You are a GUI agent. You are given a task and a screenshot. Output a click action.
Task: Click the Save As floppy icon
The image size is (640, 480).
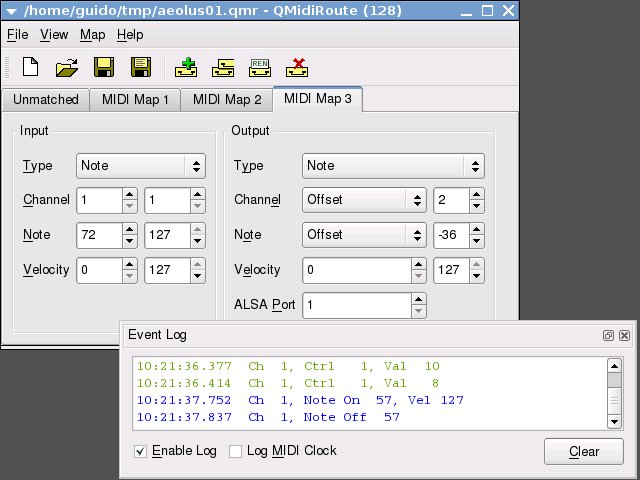(x=141, y=67)
